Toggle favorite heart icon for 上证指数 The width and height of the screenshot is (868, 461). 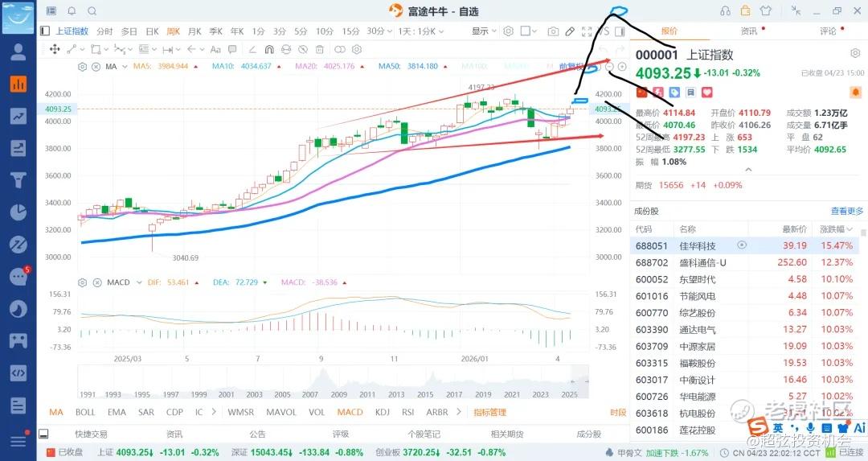click(707, 92)
